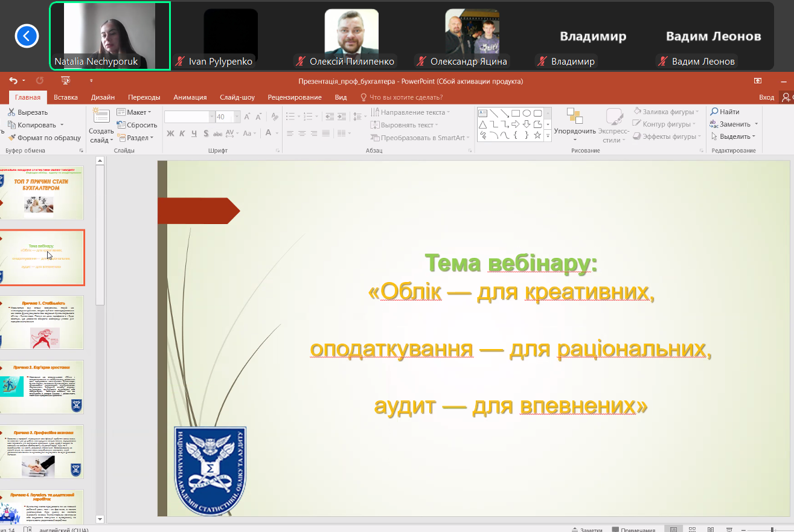Click the Arrange (Упорядочить) icon
Screen dimensions: 794x532
coord(574,117)
